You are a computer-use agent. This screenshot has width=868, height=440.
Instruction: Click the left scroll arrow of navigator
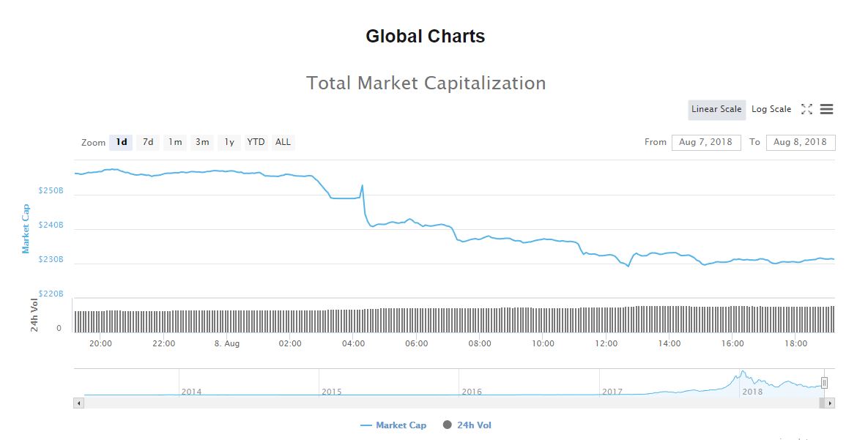(x=78, y=403)
